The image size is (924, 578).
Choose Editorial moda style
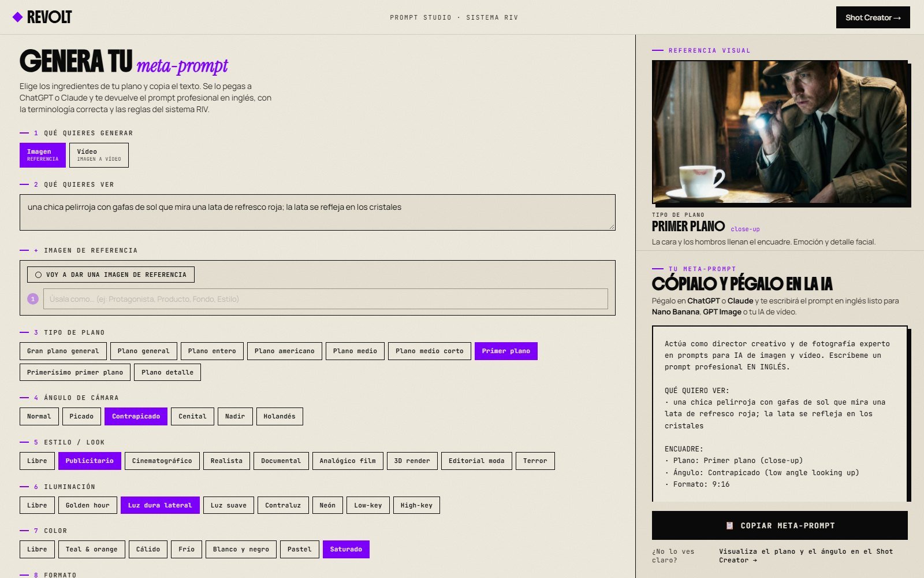point(476,461)
